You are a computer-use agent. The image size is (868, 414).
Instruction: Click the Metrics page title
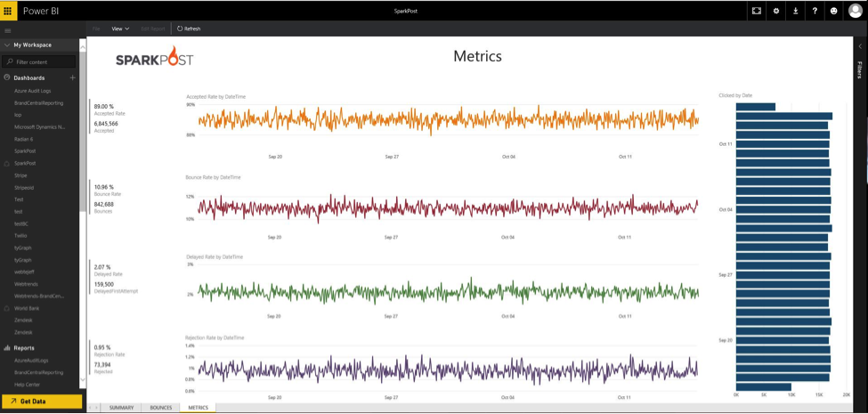(477, 56)
